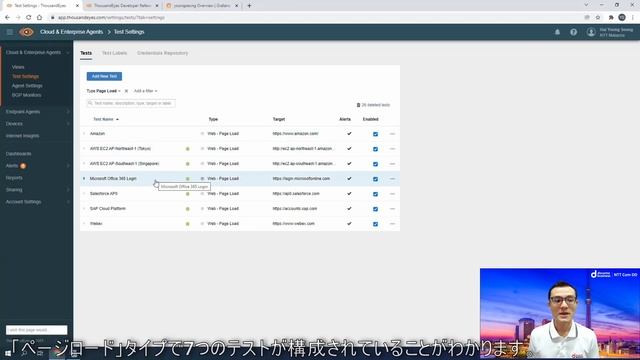Bookmark this page with the star icon
The height and width of the screenshot is (360, 640).
click(598, 18)
